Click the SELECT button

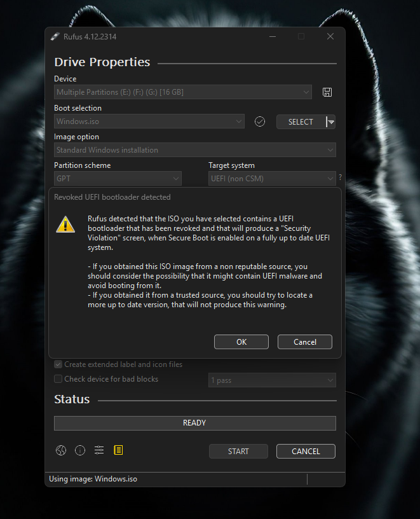[x=301, y=122]
